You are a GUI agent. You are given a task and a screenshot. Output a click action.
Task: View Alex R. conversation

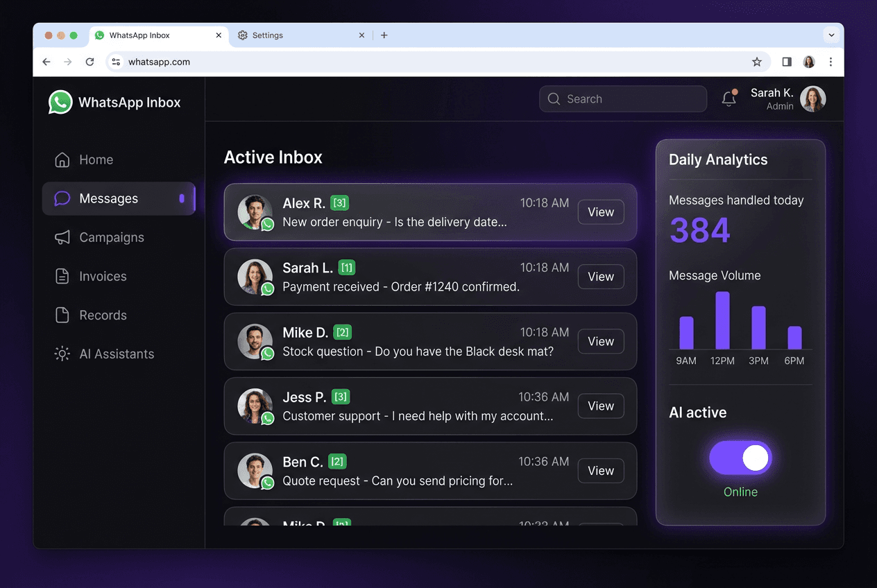(601, 212)
